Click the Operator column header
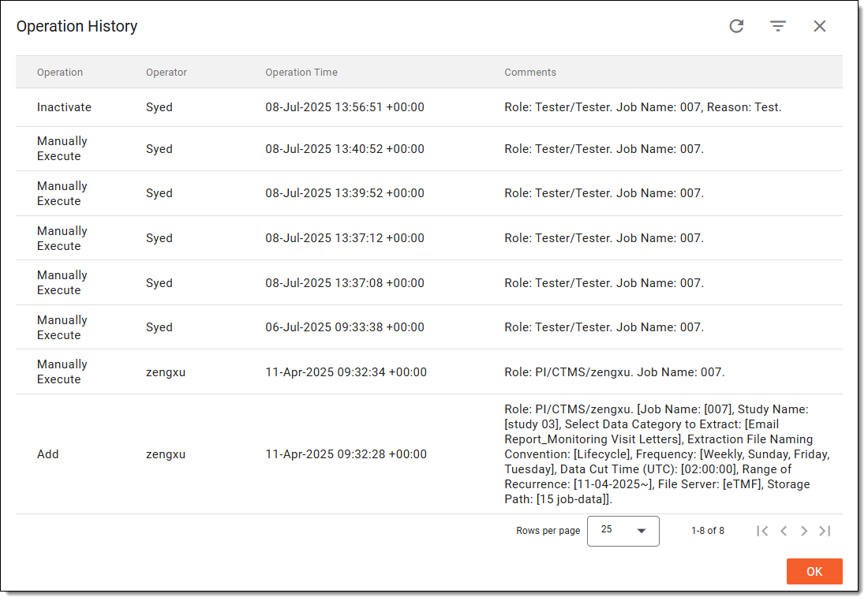 [166, 72]
